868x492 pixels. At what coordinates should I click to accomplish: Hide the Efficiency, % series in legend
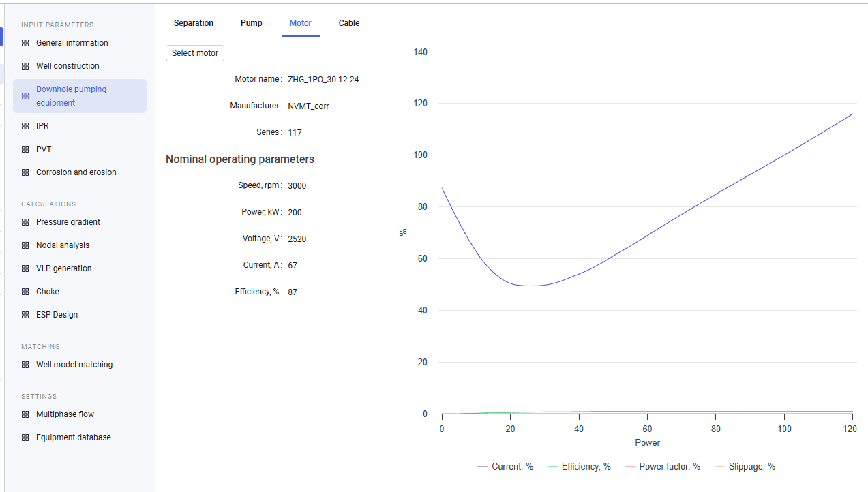click(x=580, y=467)
